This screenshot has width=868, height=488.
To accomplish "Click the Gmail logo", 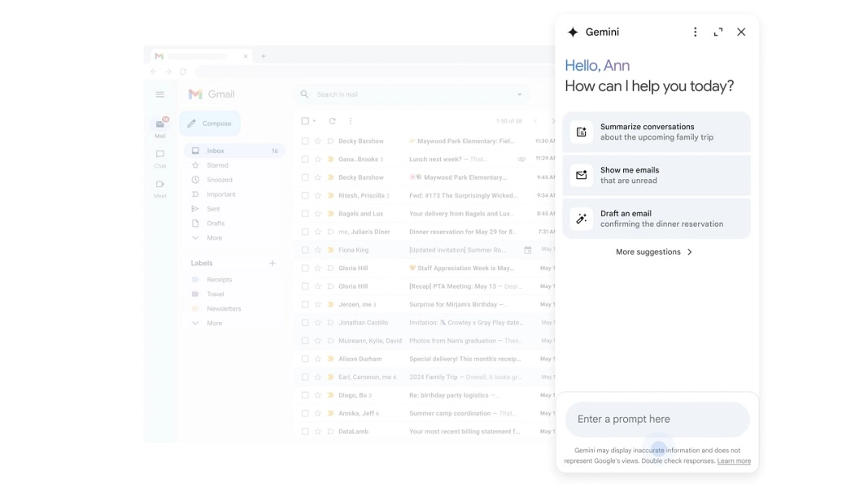I will tap(212, 94).
